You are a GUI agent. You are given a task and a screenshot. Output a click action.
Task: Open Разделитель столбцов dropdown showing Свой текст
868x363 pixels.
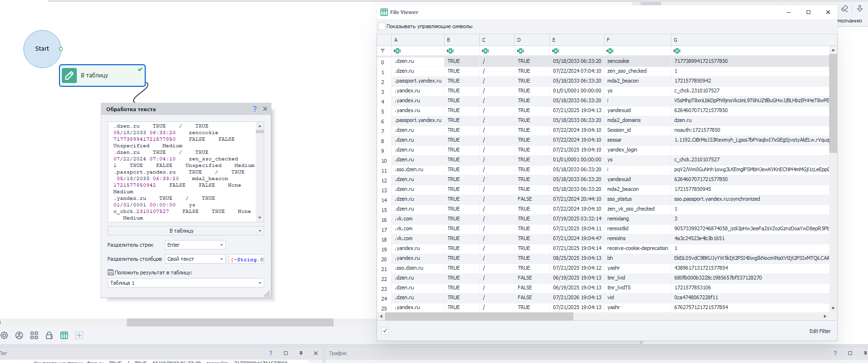195,259
